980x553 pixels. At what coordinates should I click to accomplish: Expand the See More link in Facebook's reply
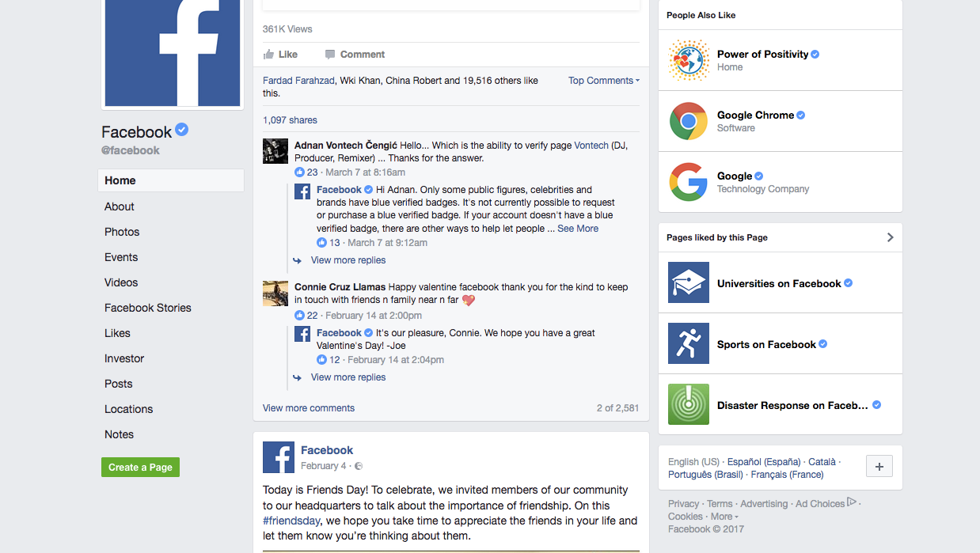point(578,229)
